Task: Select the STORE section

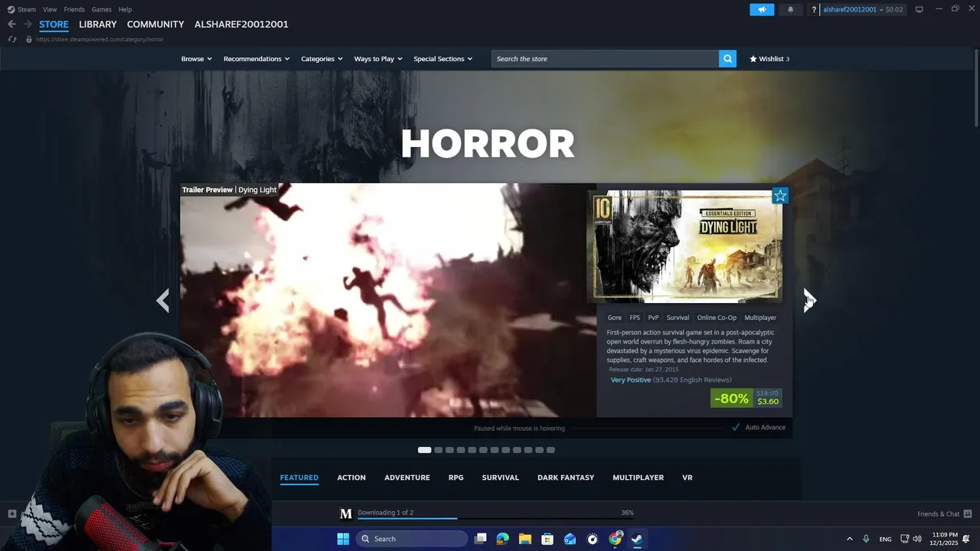Action: click(x=54, y=24)
